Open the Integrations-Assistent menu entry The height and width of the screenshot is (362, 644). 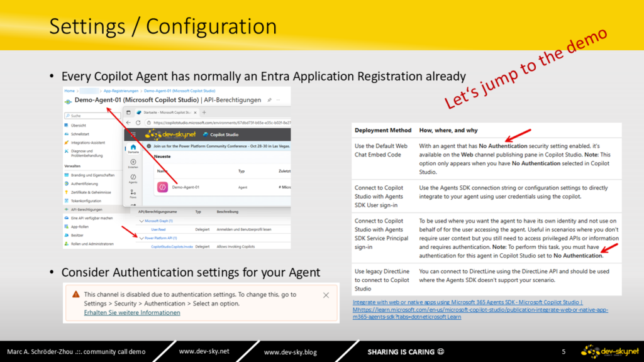point(88,143)
